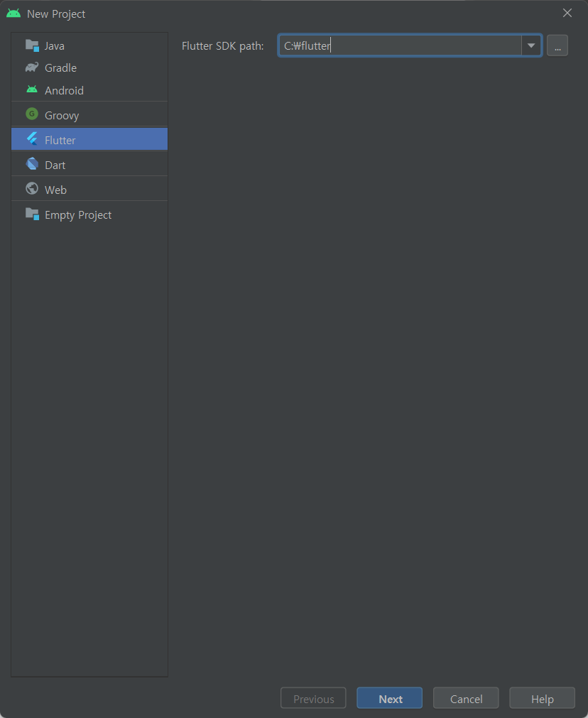This screenshot has width=588, height=718.
Task: Click the Dart logo icon
Action: (32, 163)
